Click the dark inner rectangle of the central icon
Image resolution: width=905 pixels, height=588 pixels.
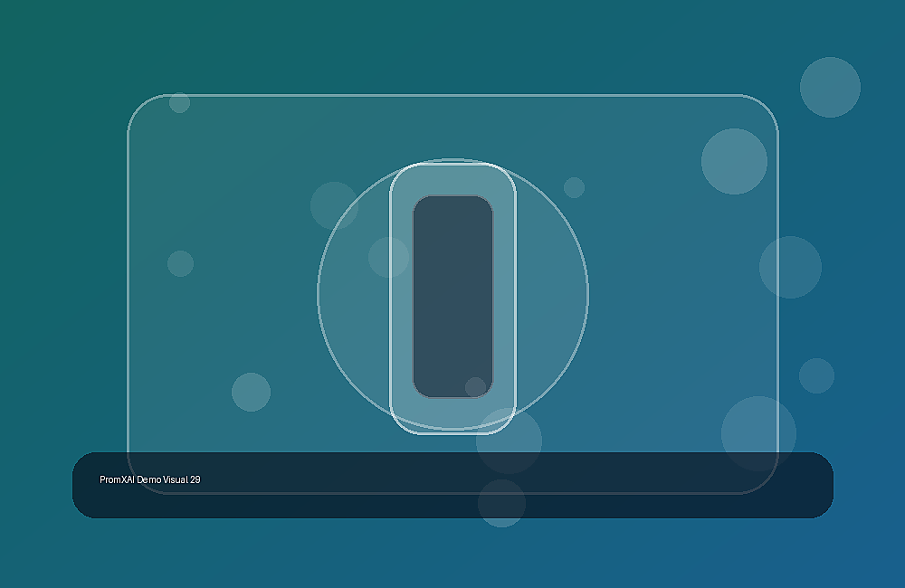(452, 297)
